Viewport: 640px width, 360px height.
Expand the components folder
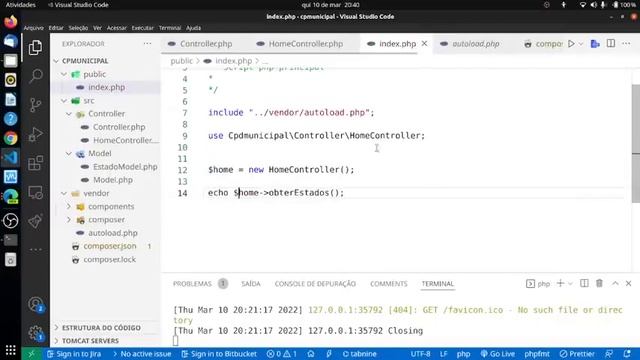coord(69,207)
